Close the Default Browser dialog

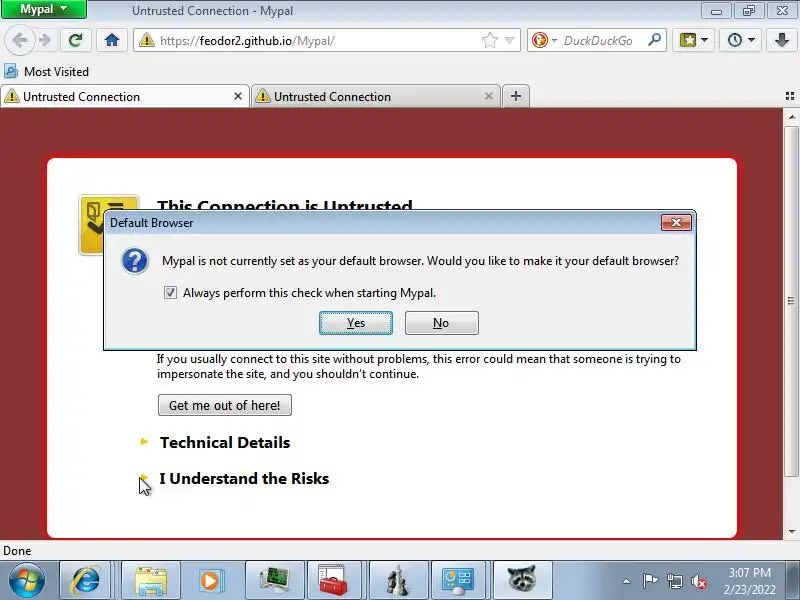tap(676, 222)
